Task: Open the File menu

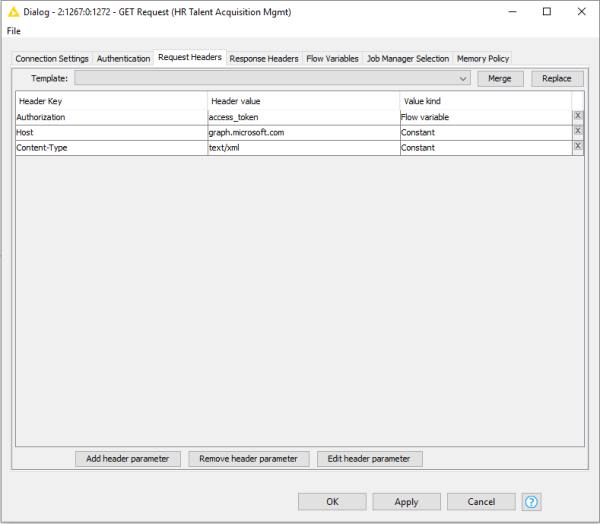Action: (x=14, y=31)
